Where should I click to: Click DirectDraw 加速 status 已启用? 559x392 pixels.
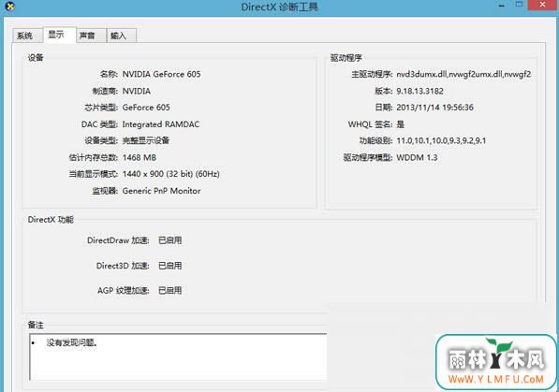(170, 240)
